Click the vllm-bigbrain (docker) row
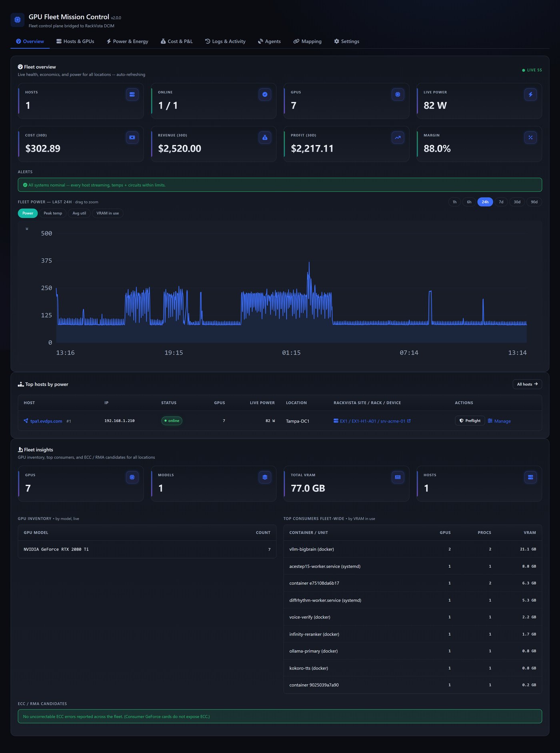 coord(412,549)
